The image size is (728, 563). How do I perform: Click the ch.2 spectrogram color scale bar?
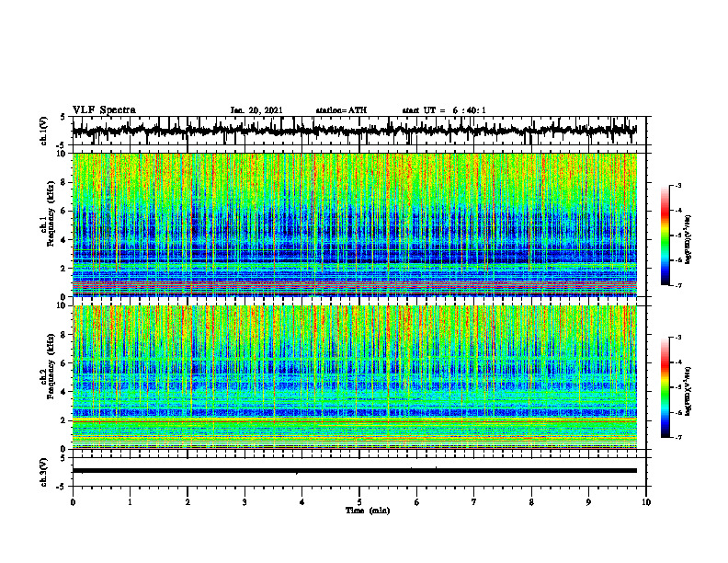click(665, 387)
